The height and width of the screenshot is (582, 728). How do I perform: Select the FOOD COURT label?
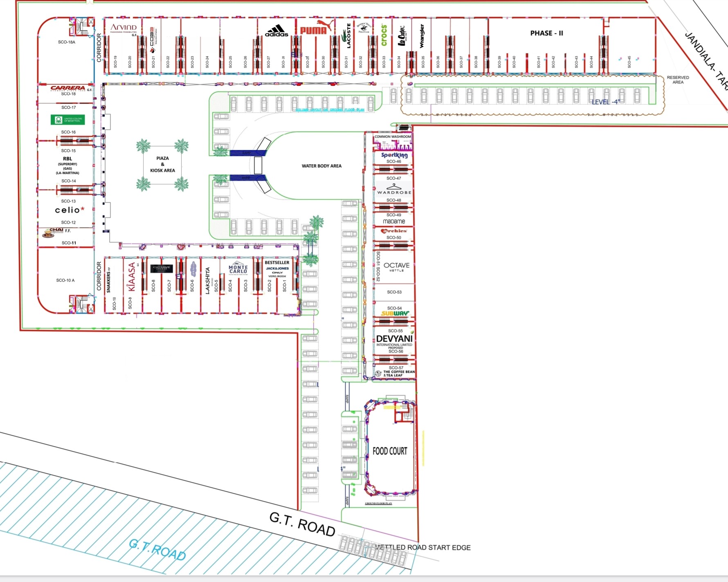390,451
